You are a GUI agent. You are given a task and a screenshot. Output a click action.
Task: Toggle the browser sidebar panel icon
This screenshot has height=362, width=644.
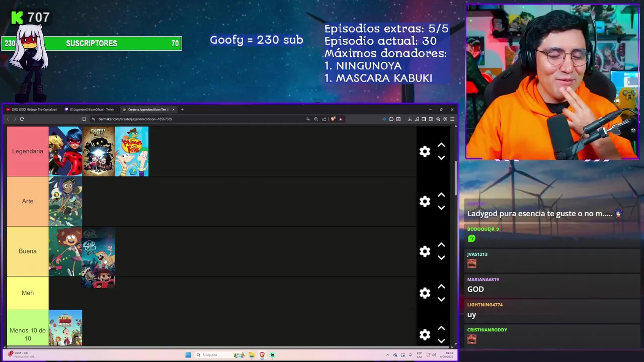click(x=424, y=119)
